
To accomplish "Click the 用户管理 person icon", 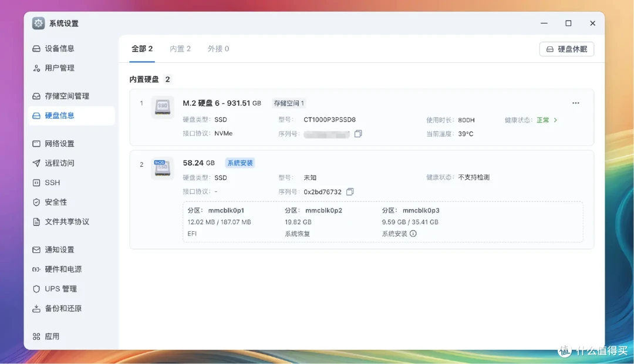I will tap(36, 68).
